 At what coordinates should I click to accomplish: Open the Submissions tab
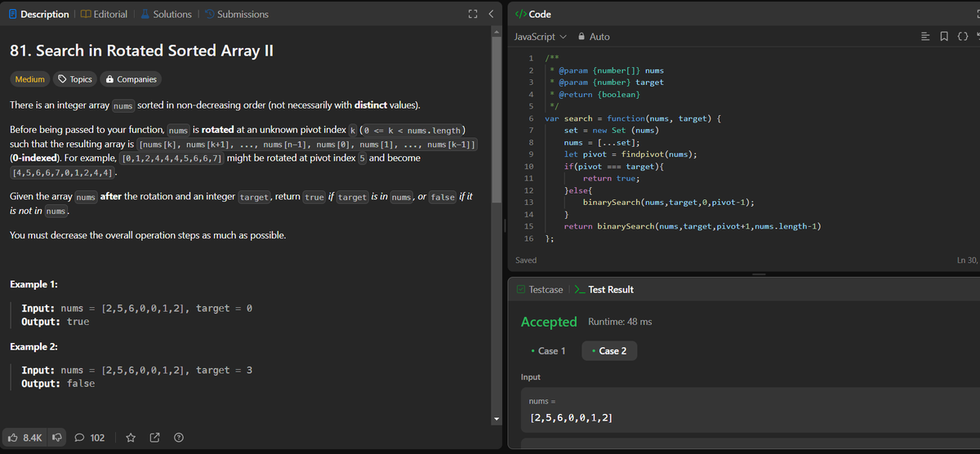[236, 14]
